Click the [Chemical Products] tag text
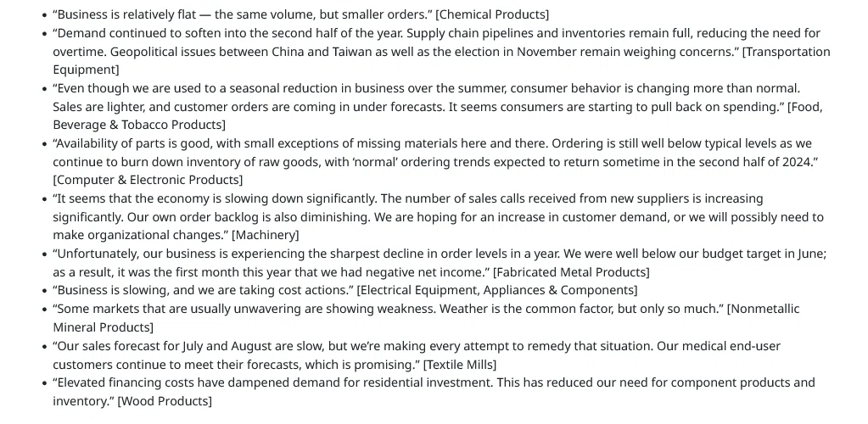 coord(492,14)
